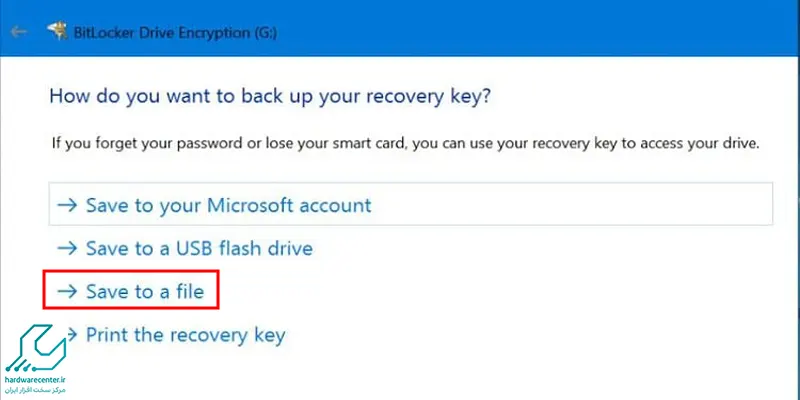Select Print the recovery key

click(x=176, y=335)
